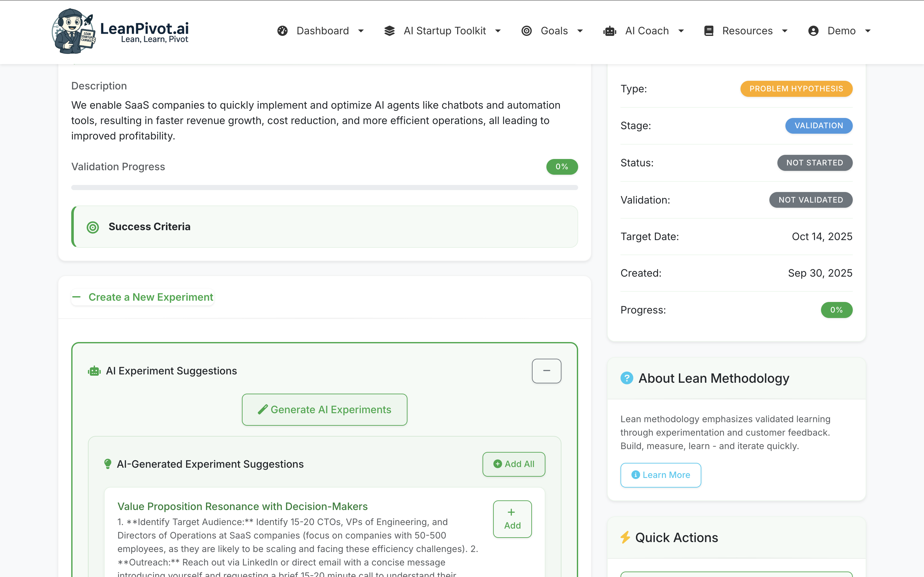Image resolution: width=924 pixels, height=577 pixels.
Task: Click the AI Startup Toolkit layers icon
Action: pyautogui.click(x=389, y=30)
